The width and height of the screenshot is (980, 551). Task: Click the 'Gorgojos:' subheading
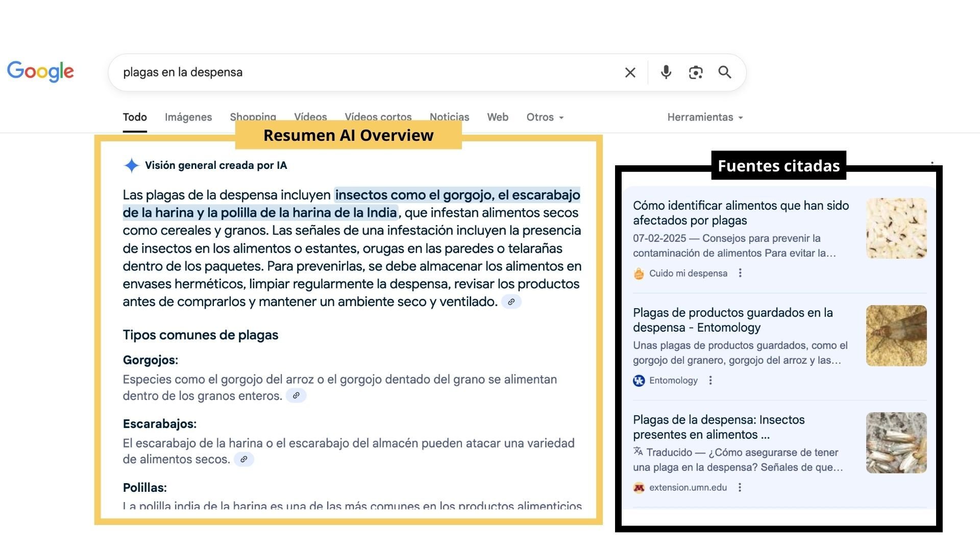(151, 360)
